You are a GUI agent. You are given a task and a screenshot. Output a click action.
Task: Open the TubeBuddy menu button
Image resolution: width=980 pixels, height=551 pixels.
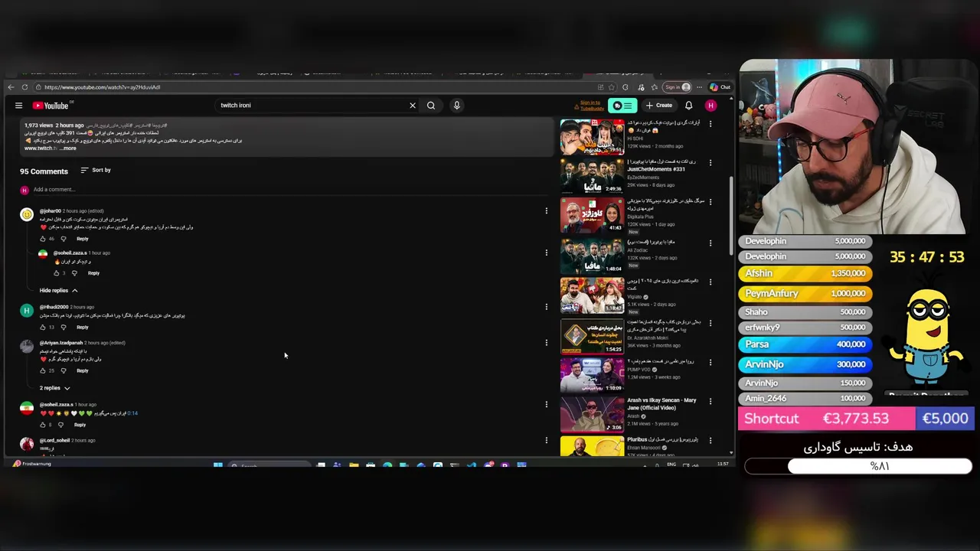[622, 106]
